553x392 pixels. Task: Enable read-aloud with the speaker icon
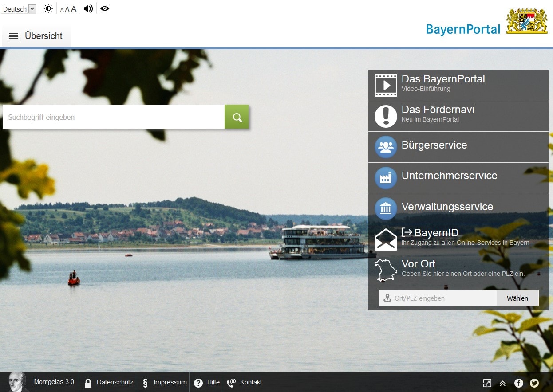pyautogui.click(x=88, y=8)
